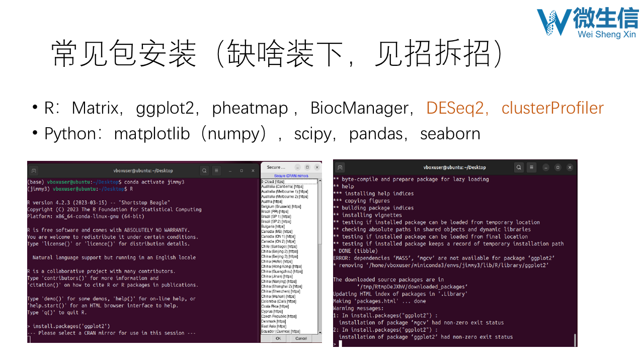Pick the "Ecuador (Cuenca) [https]" mirror

(x=289, y=332)
